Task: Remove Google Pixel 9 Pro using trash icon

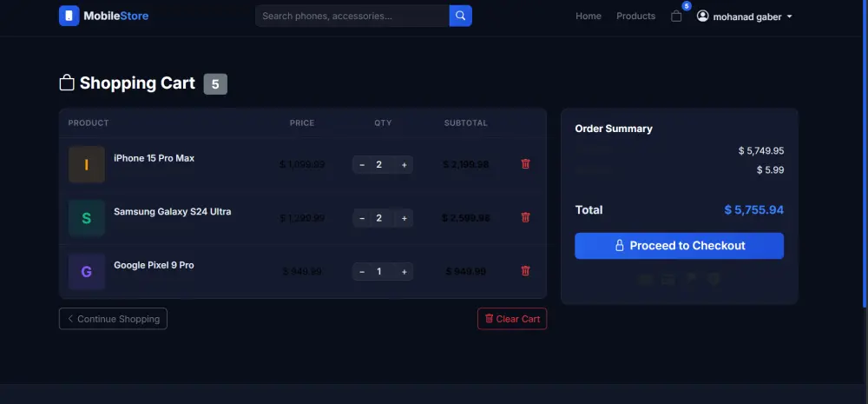Action: click(526, 270)
